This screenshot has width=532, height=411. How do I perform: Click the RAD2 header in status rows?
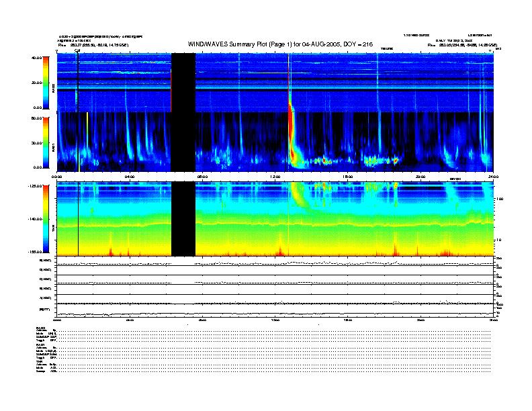point(41,328)
